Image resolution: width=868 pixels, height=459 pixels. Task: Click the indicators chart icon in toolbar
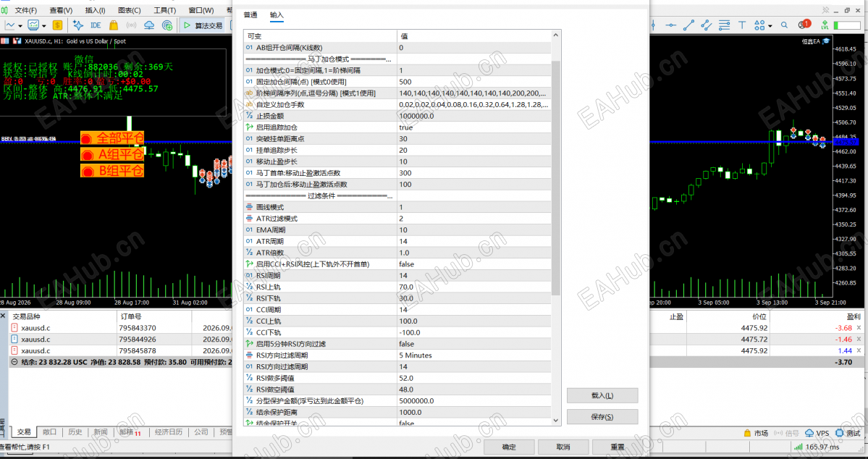coord(34,25)
